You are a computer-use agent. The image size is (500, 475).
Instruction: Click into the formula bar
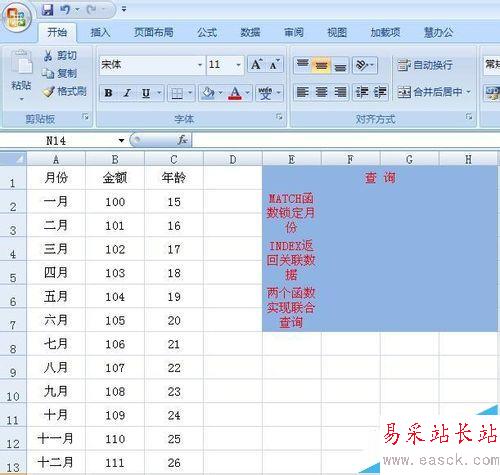tap(346, 140)
